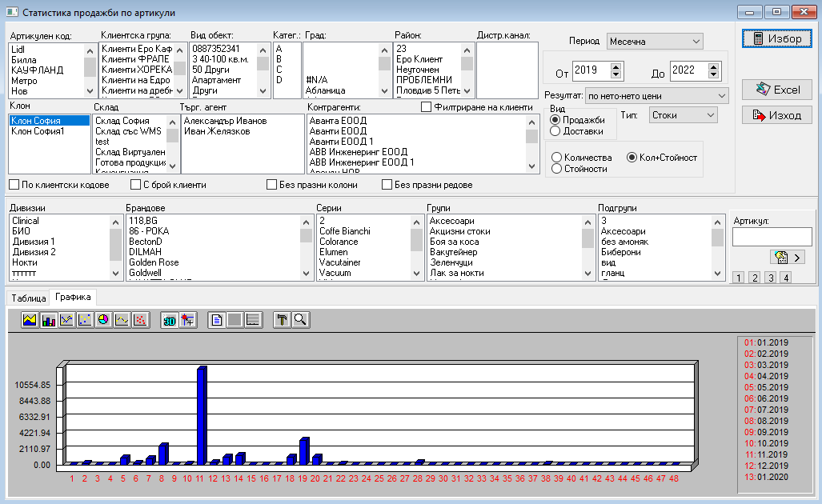Switch to the bar chart type icon

click(48, 319)
